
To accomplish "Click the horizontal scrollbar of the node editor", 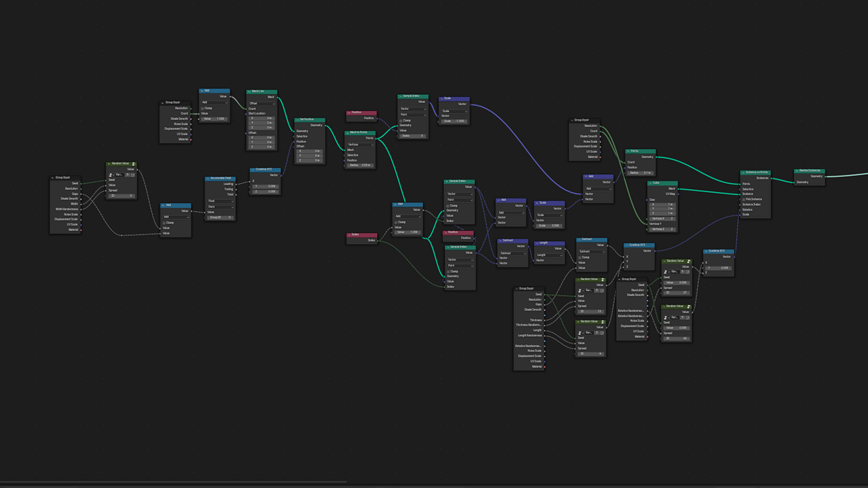I will (x=174, y=481).
